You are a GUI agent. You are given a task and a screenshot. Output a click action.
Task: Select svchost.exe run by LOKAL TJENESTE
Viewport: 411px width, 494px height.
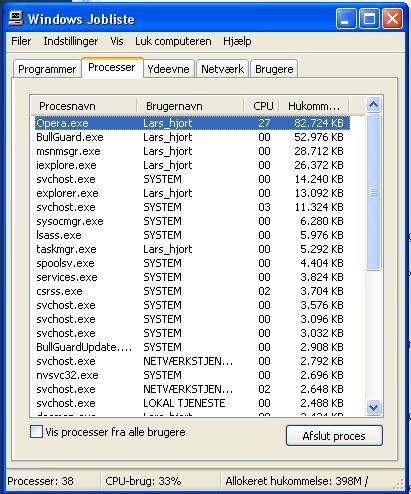pyautogui.click(x=192, y=403)
